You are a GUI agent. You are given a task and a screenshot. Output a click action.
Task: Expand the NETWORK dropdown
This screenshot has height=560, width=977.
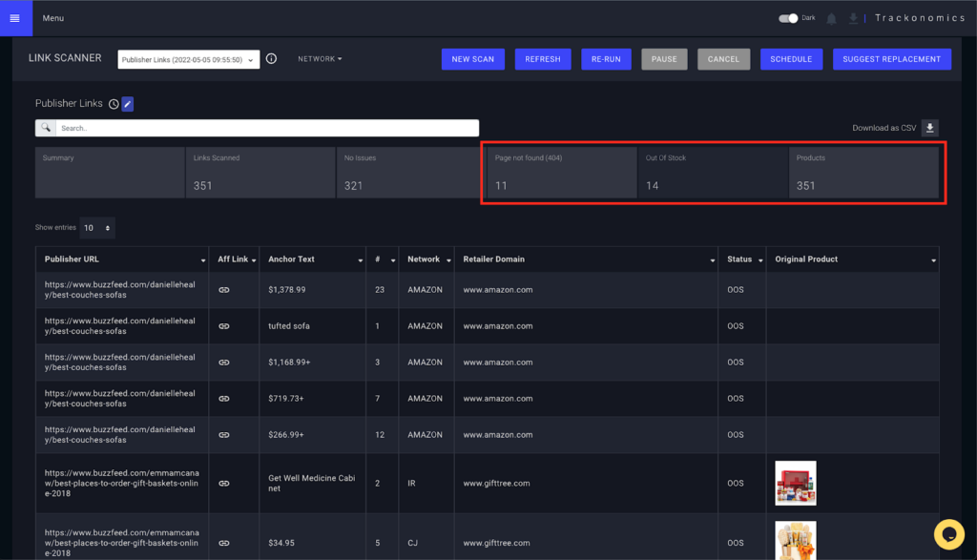[320, 59]
